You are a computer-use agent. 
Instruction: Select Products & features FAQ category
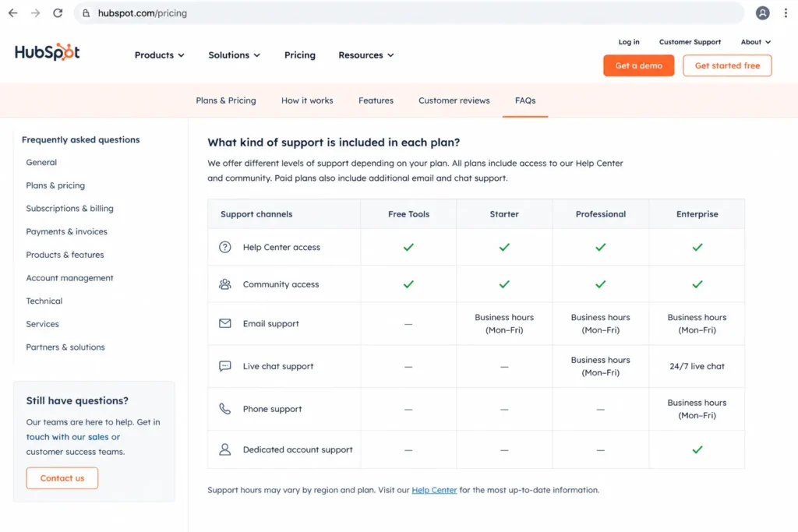[x=65, y=255]
